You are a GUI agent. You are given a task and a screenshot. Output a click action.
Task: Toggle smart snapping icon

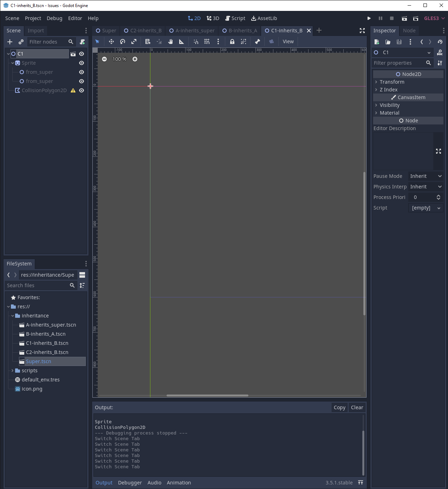196,41
